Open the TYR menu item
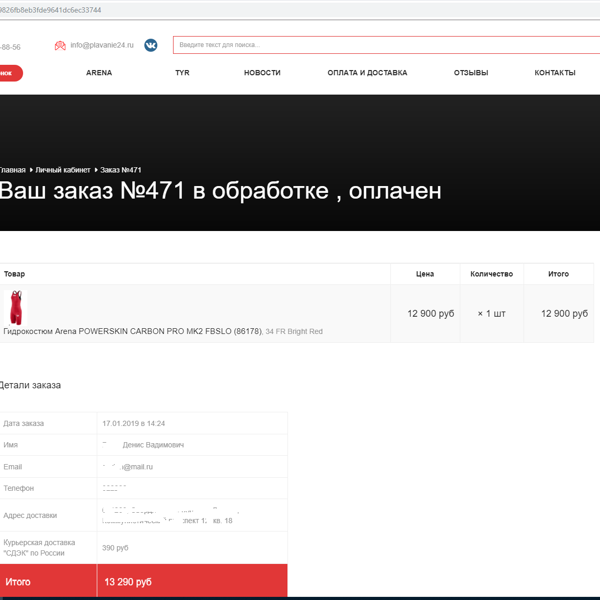This screenshot has width=600, height=600. tap(183, 73)
